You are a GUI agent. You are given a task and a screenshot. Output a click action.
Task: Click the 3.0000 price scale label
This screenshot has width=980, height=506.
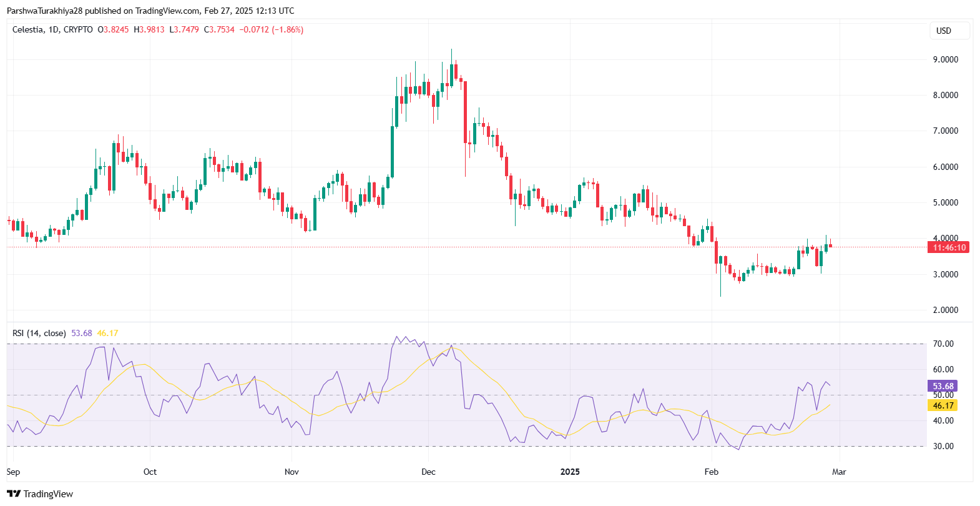[x=946, y=274]
